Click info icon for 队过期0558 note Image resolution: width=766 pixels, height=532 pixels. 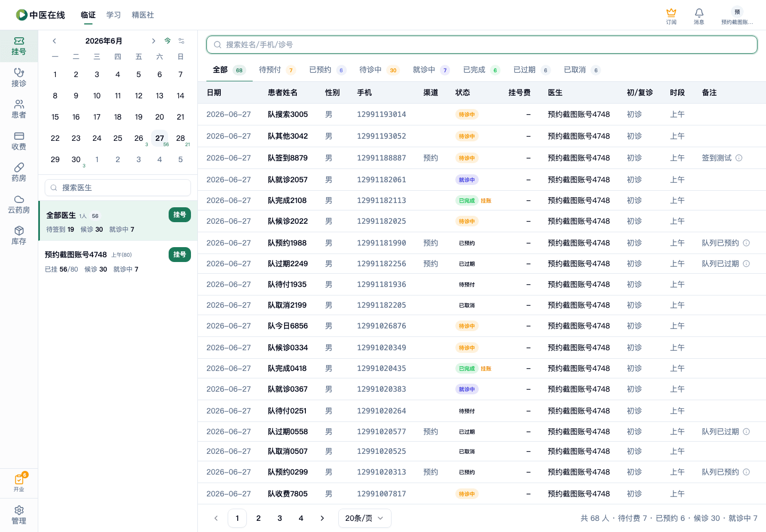point(746,432)
